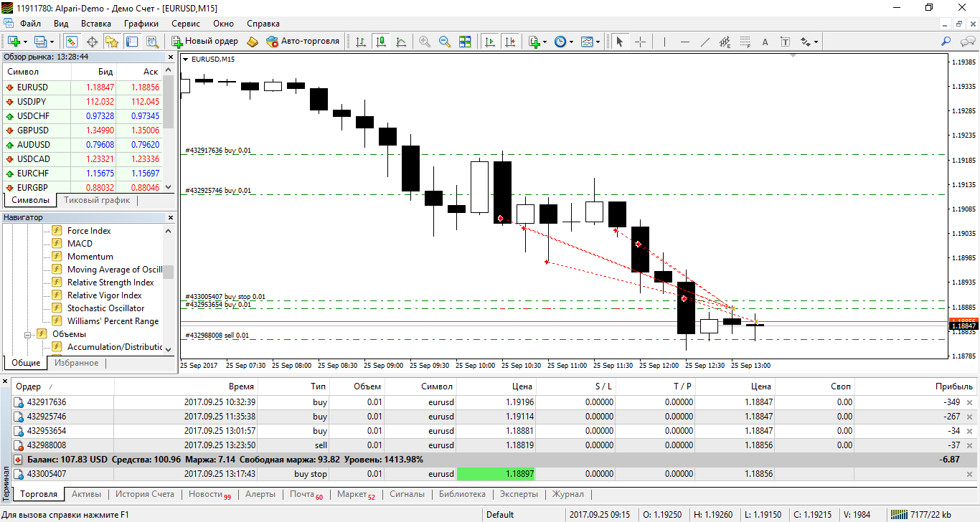The image size is (980, 522).
Task: Close the Market Watch panel
Action: [171, 57]
